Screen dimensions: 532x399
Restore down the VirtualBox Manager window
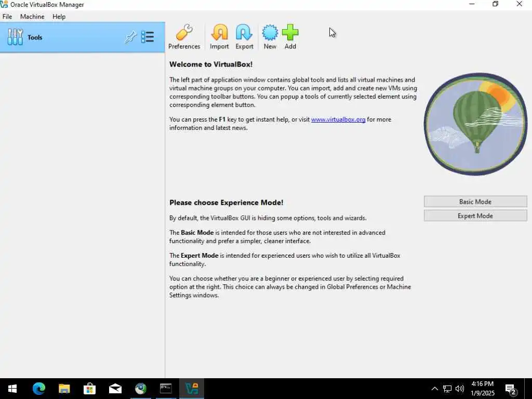point(495,4)
